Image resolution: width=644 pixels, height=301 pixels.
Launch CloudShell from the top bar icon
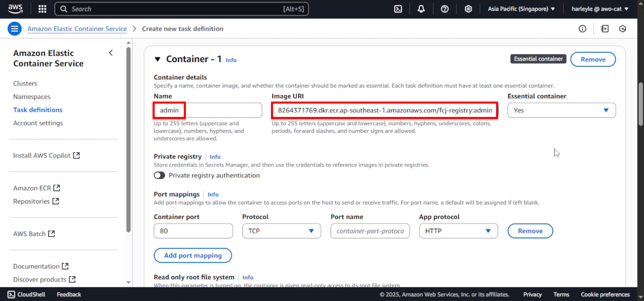click(x=398, y=9)
